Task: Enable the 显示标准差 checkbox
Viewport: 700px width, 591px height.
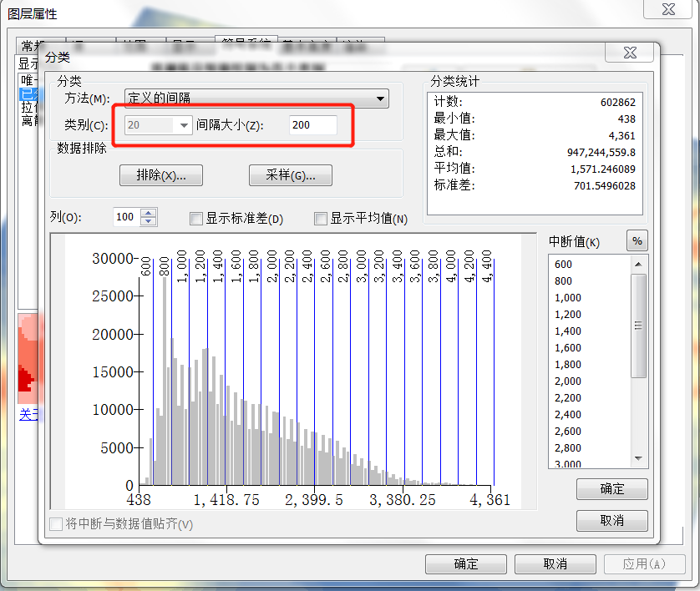Action: click(x=197, y=219)
